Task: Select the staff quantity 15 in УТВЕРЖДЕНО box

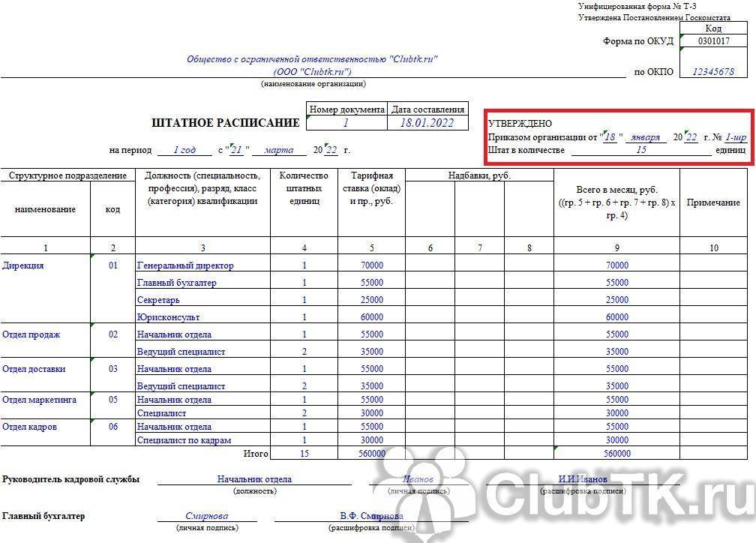Action: (640, 149)
